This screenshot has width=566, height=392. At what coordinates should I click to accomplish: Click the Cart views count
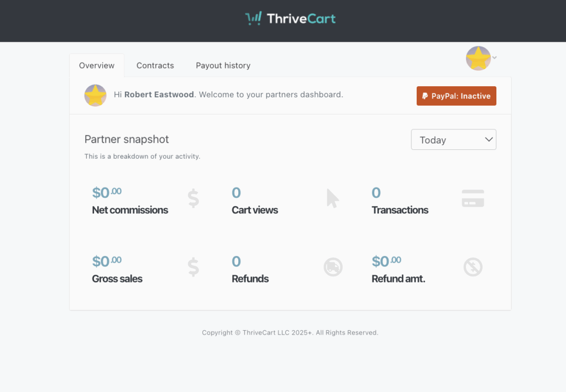[x=236, y=193]
